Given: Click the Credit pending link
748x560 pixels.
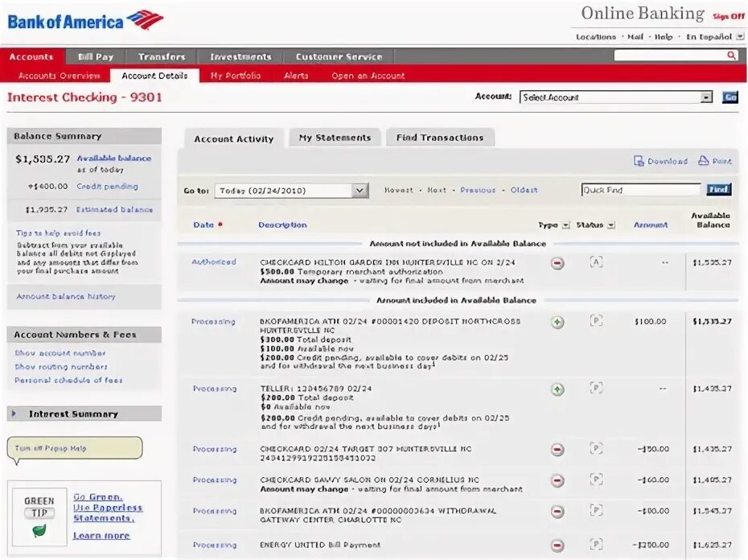Looking at the screenshot, I should point(107,186).
